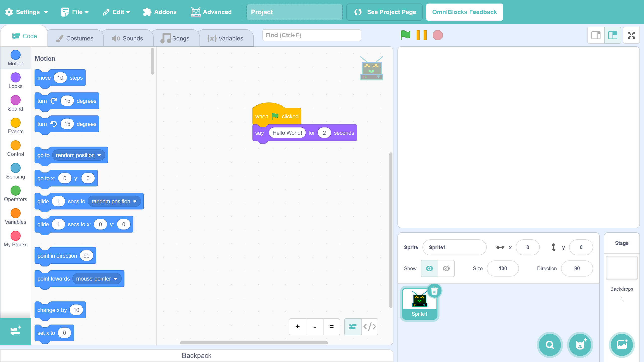Open the add extension button

coord(15,331)
